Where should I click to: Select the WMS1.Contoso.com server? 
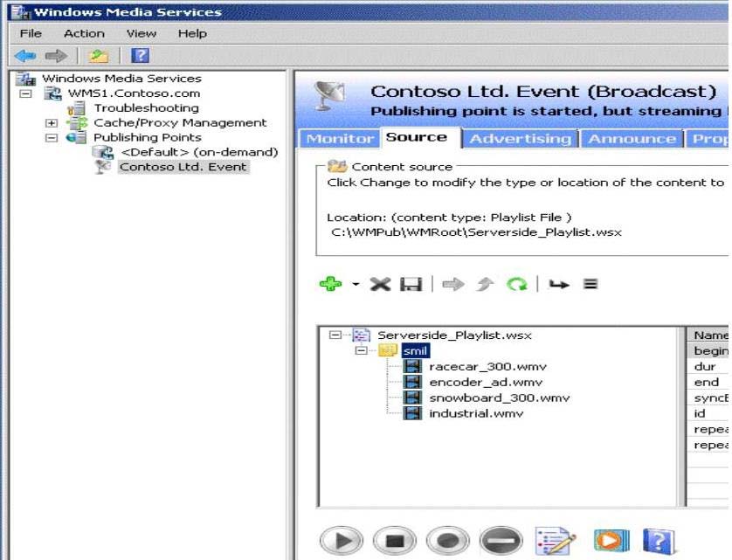pos(134,93)
